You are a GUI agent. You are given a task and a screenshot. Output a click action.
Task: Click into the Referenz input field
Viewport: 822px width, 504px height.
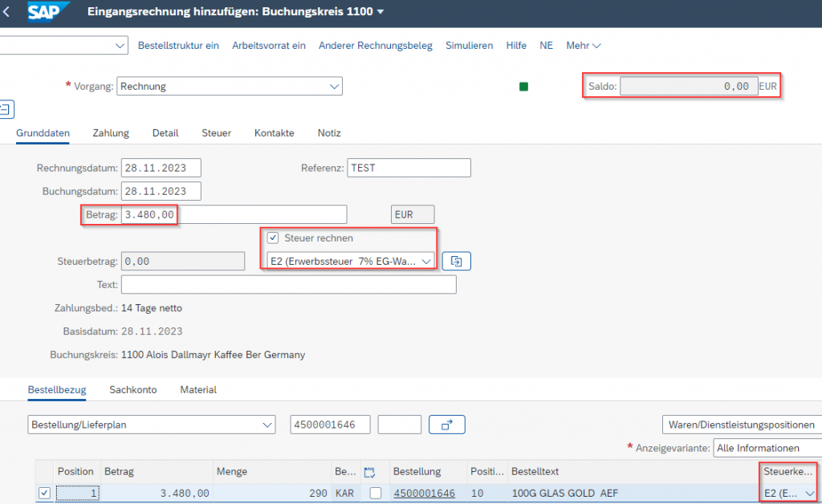pos(409,168)
